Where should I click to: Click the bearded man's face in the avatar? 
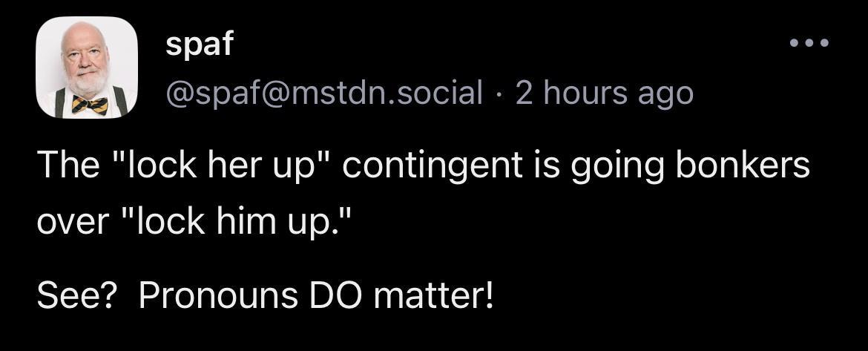(x=87, y=62)
